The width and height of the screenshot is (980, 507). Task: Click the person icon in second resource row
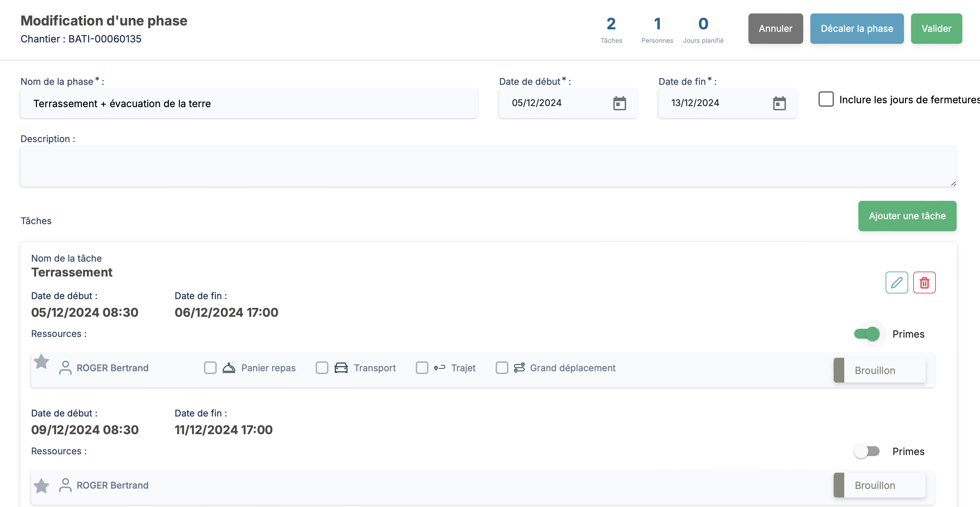pos(65,485)
